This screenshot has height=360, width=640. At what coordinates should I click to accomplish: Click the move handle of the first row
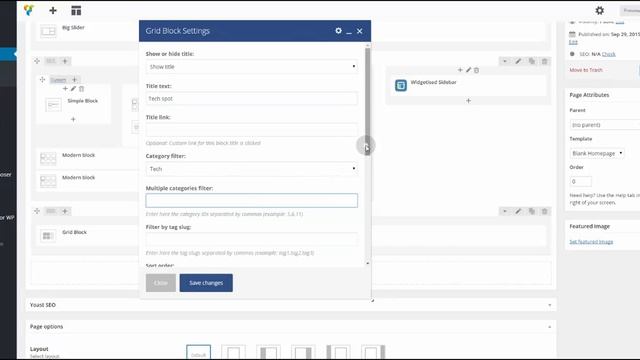[37, 61]
